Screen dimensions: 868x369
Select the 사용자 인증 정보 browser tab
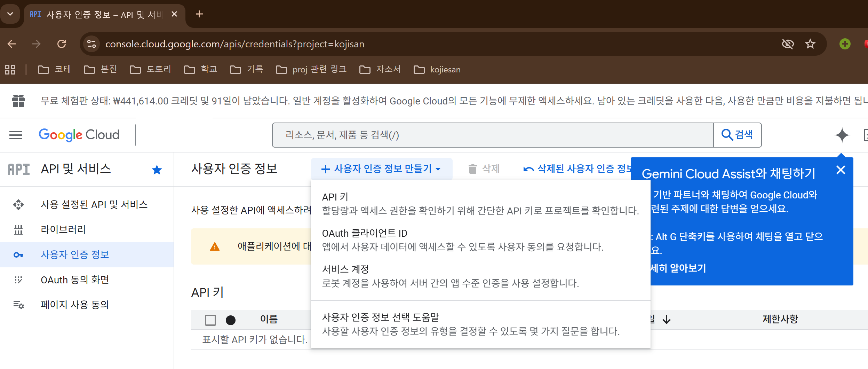[x=104, y=14]
